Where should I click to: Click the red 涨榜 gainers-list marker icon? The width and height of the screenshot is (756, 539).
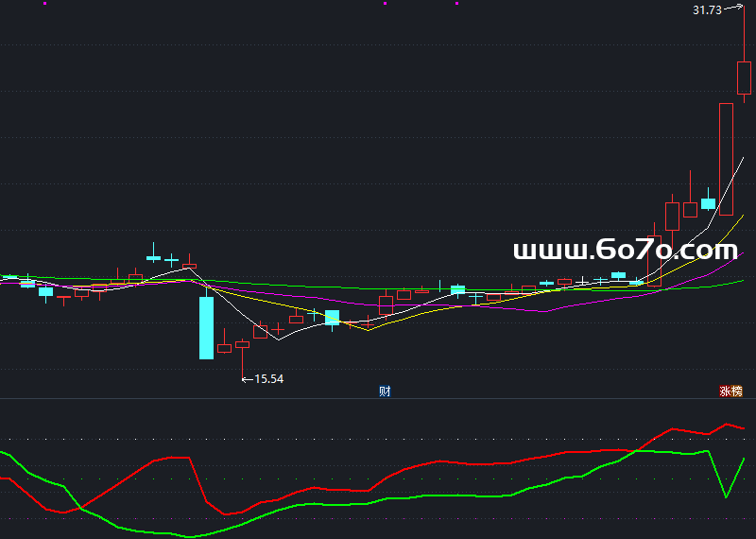730,391
